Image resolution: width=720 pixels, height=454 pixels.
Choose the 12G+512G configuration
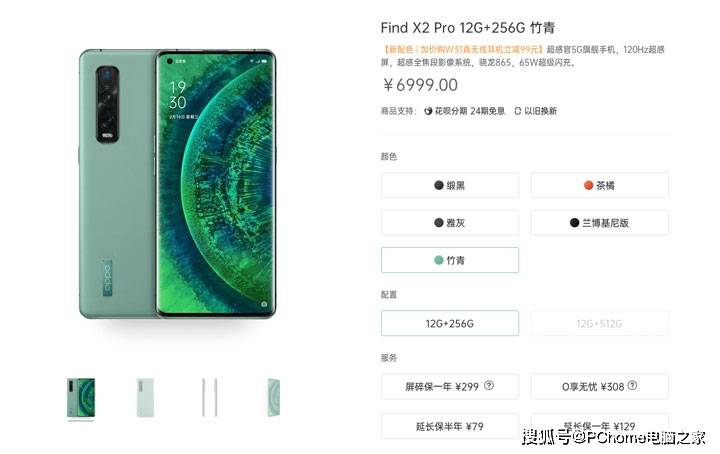(x=600, y=323)
